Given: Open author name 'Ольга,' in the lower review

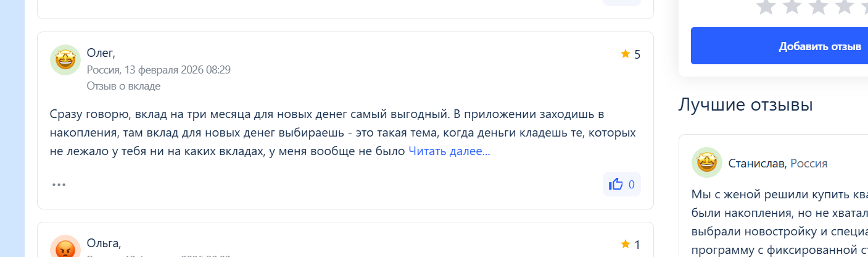Looking at the screenshot, I should (x=104, y=242).
